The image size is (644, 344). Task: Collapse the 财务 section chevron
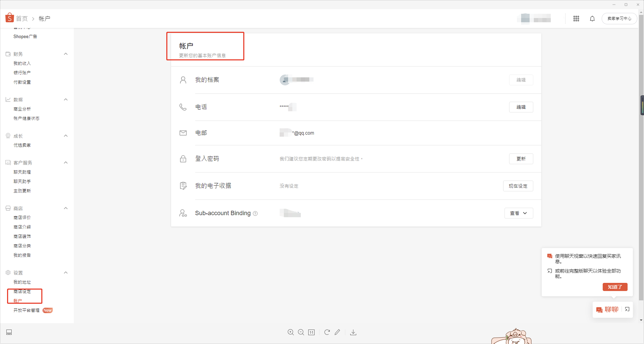(x=66, y=54)
